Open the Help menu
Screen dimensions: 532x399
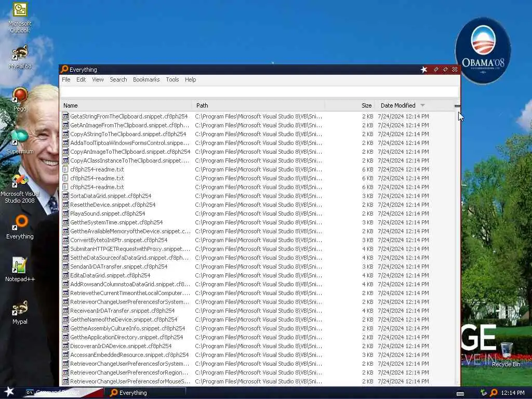coord(190,79)
